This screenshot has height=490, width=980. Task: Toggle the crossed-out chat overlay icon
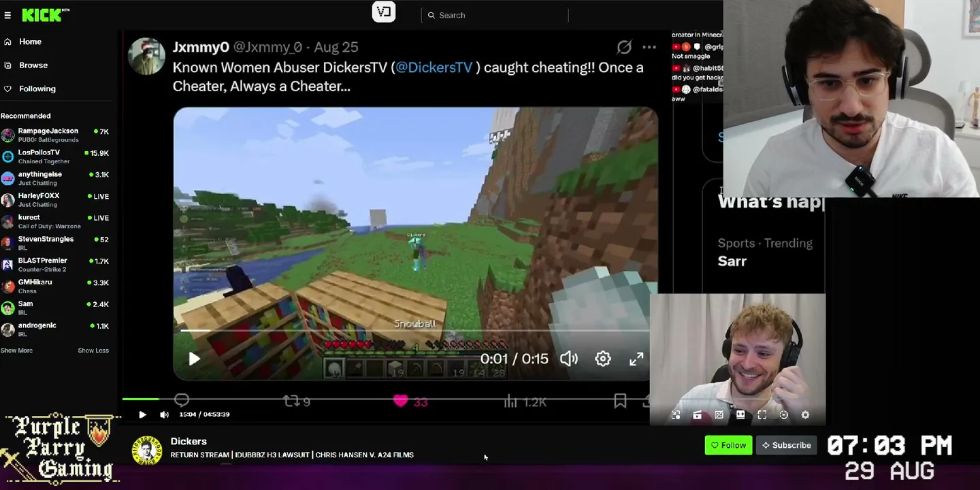719,414
